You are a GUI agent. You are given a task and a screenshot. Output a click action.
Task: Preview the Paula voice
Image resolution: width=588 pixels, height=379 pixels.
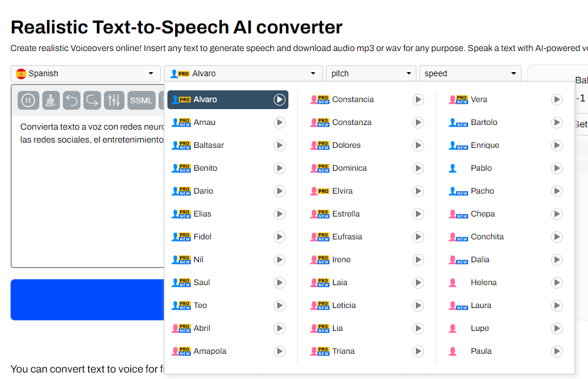pyautogui.click(x=557, y=351)
